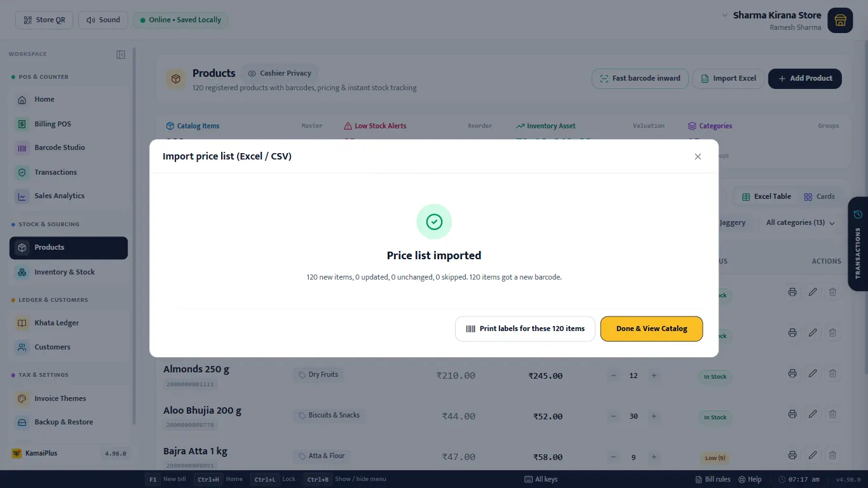Open Barcode Studio page
The width and height of the screenshot is (868, 488).
coord(69,148)
